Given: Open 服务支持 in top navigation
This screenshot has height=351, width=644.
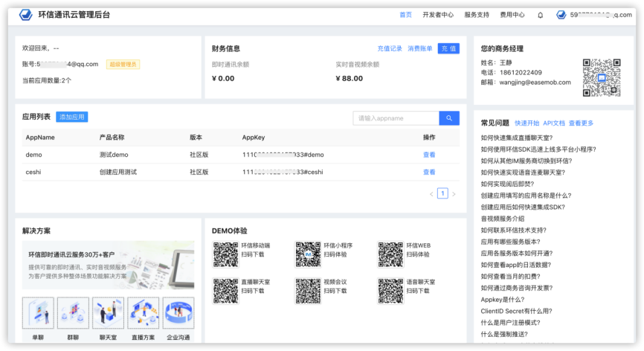Looking at the screenshot, I should (477, 15).
